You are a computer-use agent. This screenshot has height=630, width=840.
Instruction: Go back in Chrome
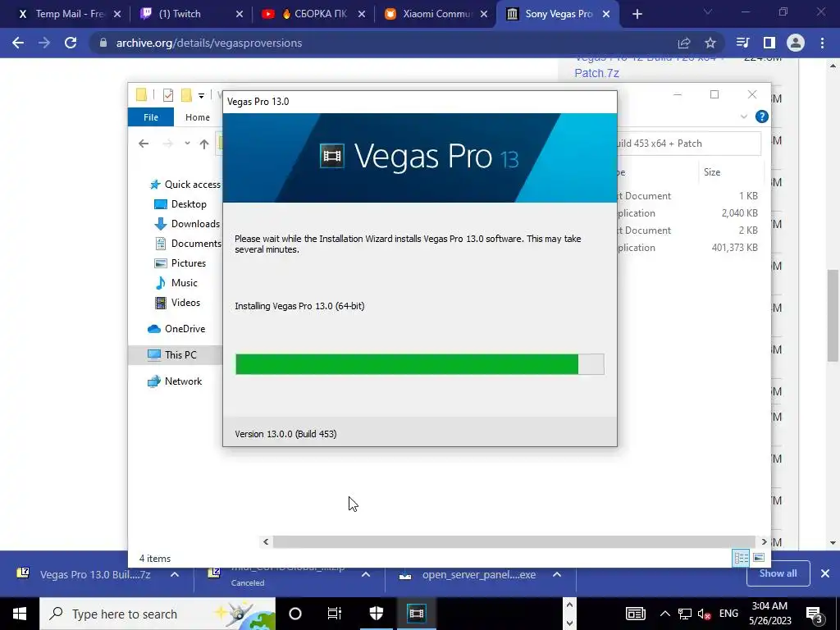(18, 43)
